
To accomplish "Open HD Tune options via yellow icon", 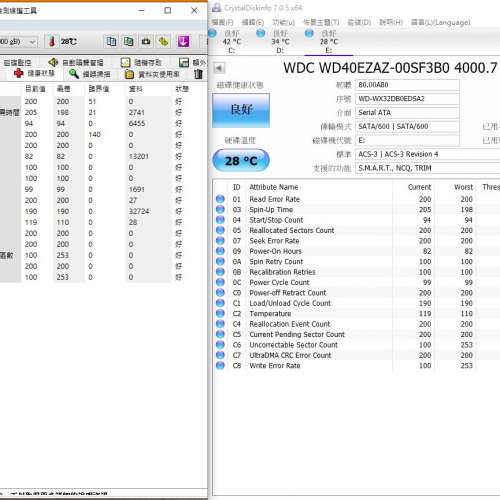I will [x=164, y=42].
